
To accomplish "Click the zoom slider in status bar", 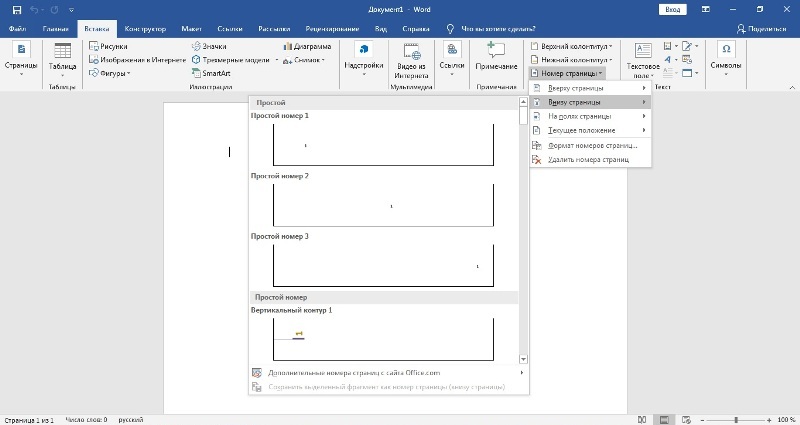I will click(736, 419).
